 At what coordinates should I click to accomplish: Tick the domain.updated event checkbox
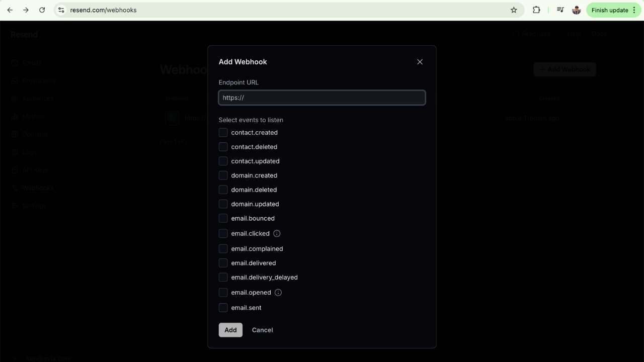tap(223, 204)
